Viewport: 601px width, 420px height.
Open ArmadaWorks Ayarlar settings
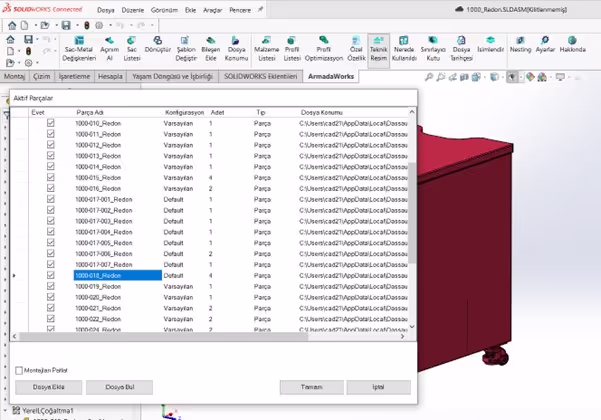545,44
